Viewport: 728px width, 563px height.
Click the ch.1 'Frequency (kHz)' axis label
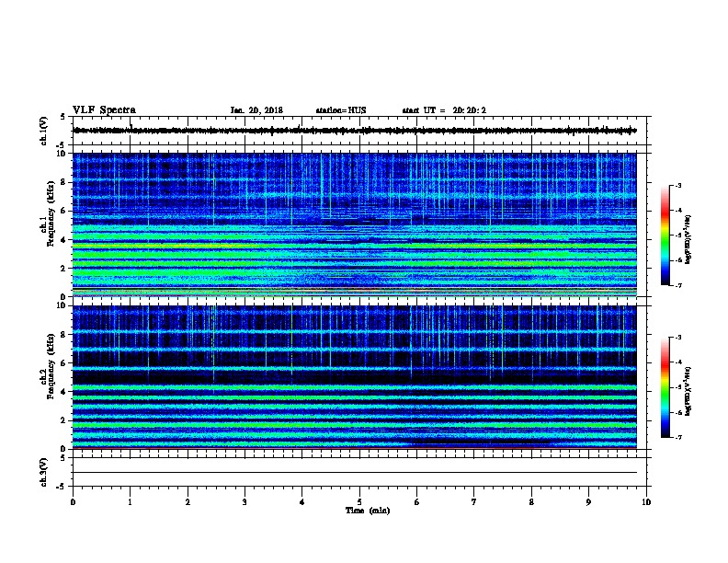click(x=51, y=213)
